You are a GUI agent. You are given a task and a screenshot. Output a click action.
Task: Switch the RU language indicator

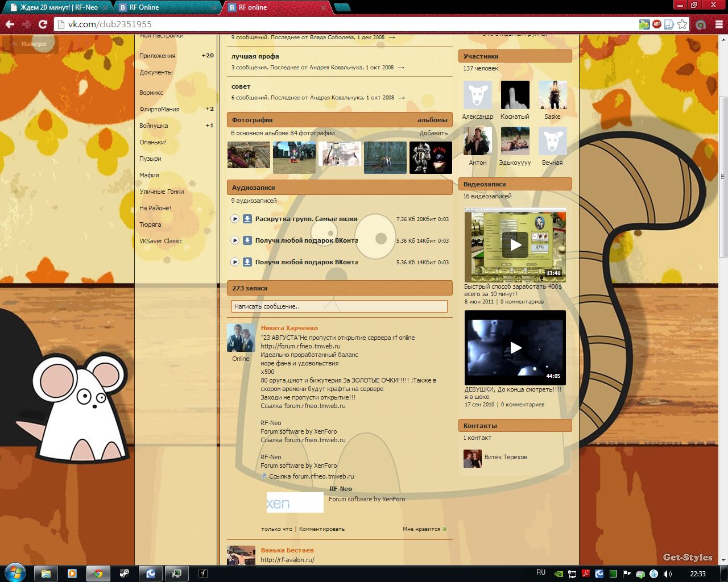(x=541, y=573)
